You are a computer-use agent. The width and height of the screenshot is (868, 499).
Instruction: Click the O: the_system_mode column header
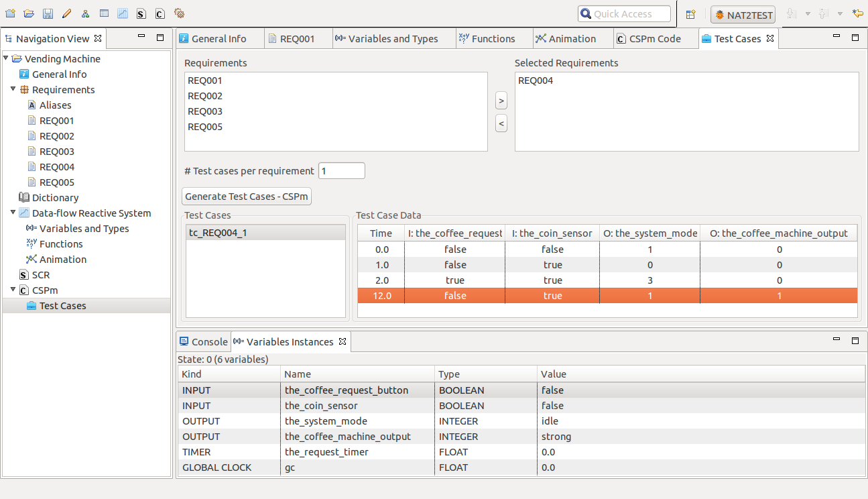[650, 233]
